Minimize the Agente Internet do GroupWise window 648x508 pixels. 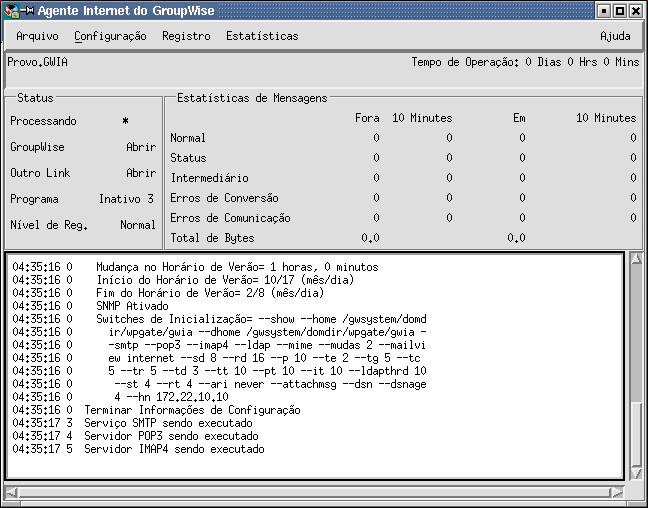(x=604, y=10)
